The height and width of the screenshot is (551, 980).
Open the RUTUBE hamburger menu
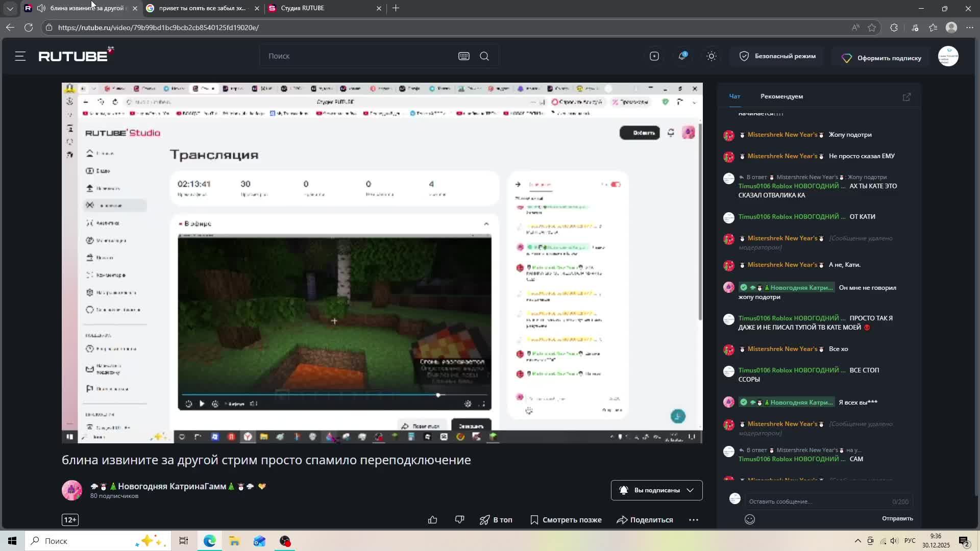pos(20,56)
